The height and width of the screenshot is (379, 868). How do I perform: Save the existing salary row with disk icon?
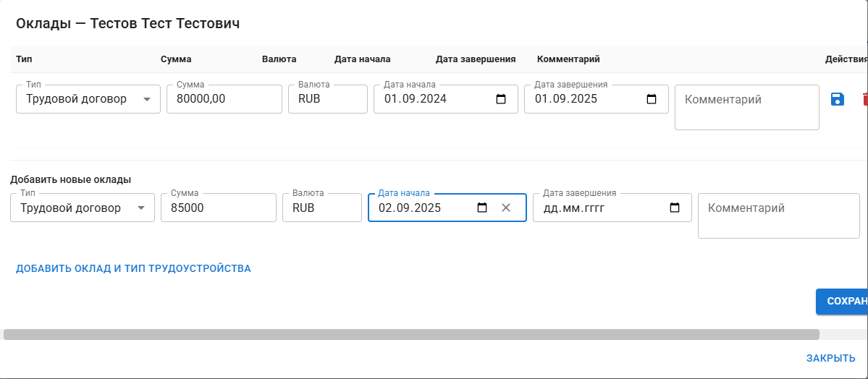point(837,99)
